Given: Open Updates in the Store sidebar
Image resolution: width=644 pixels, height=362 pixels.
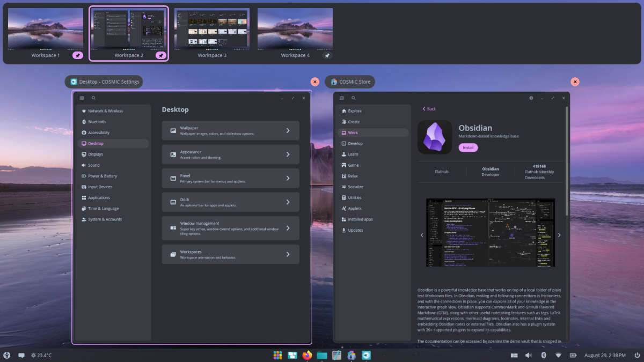Looking at the screenshot, I should [x=373, y=230].
